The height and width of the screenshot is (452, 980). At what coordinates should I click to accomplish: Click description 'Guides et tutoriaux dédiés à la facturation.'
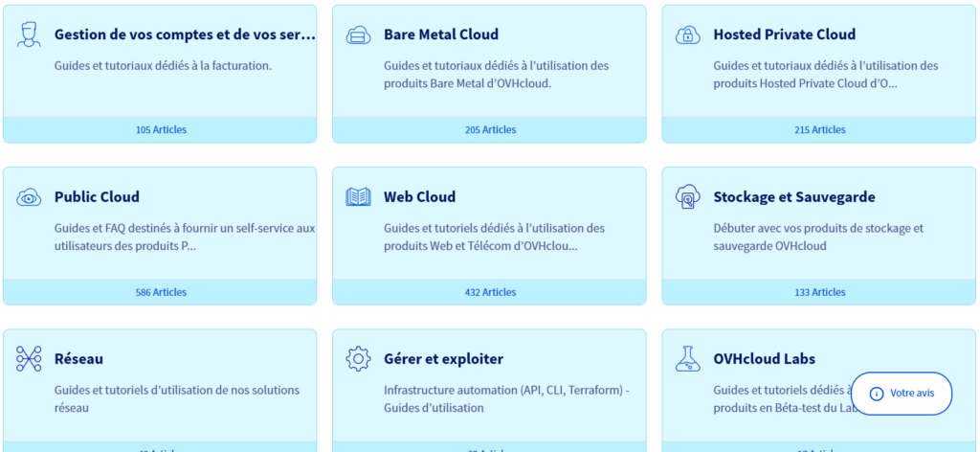[x=163, y=66]
